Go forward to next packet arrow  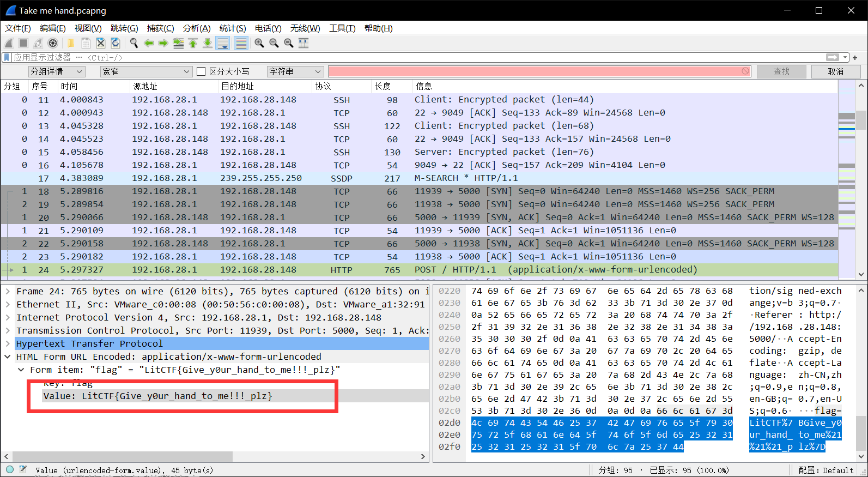pos(163,43)
